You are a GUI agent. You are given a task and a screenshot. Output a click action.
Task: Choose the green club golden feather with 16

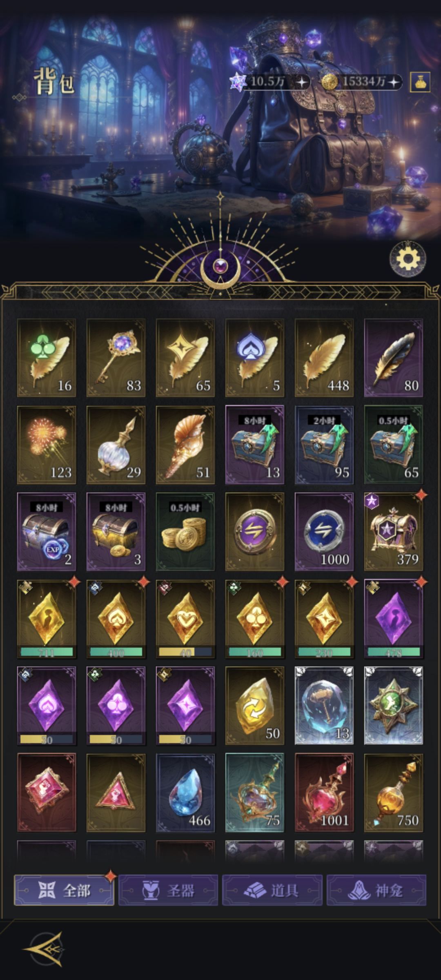point(47,358)
